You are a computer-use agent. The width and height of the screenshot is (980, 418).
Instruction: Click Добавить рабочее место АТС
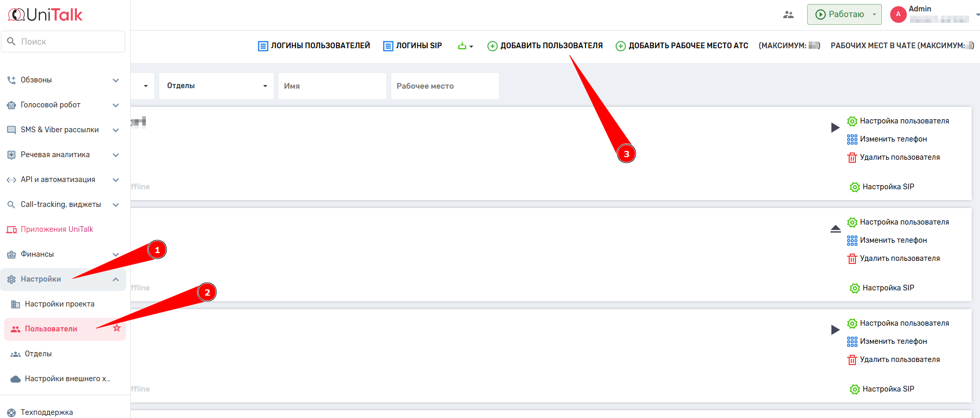(682, 46)
